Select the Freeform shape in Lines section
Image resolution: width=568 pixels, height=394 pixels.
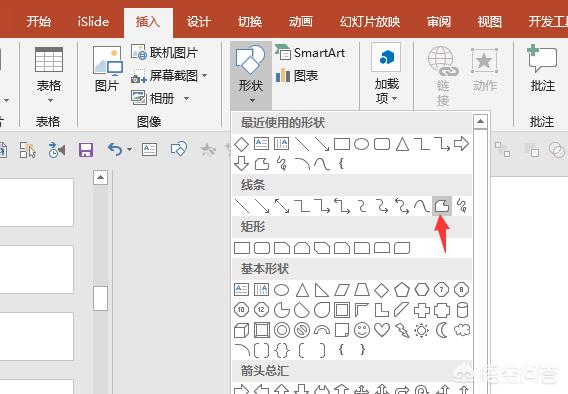(x=442, y=206)
